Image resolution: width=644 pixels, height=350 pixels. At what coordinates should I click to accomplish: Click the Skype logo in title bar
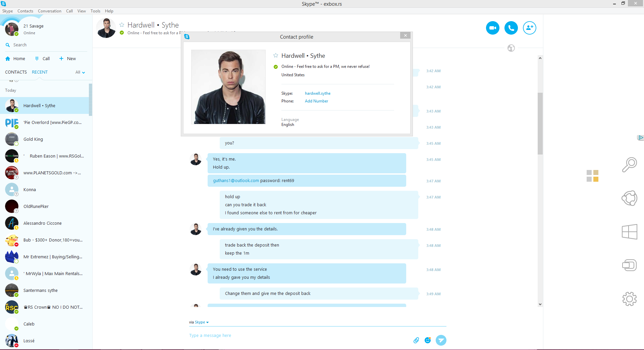[3, 4]
